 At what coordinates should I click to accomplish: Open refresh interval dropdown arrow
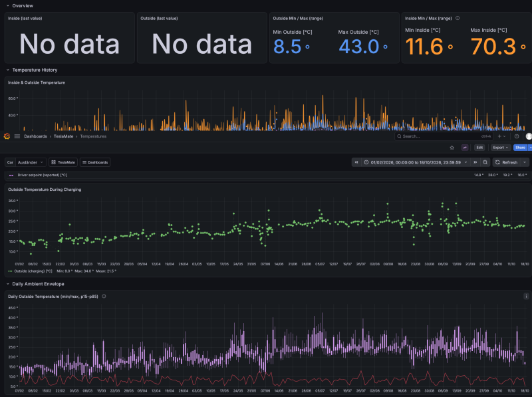coord(525,162)
